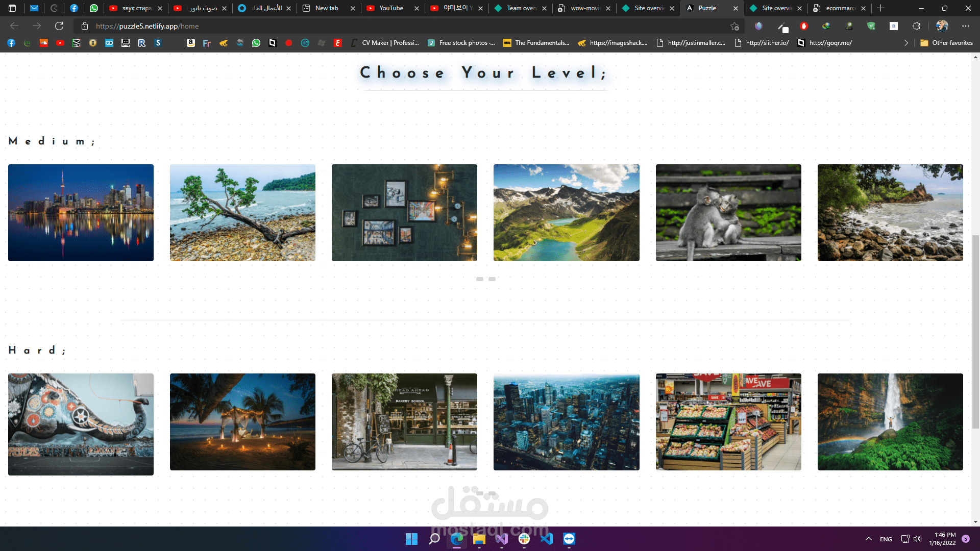Click the first carousel indicator dot under Medium
The image size is (980, 551).
coord(480,279)
